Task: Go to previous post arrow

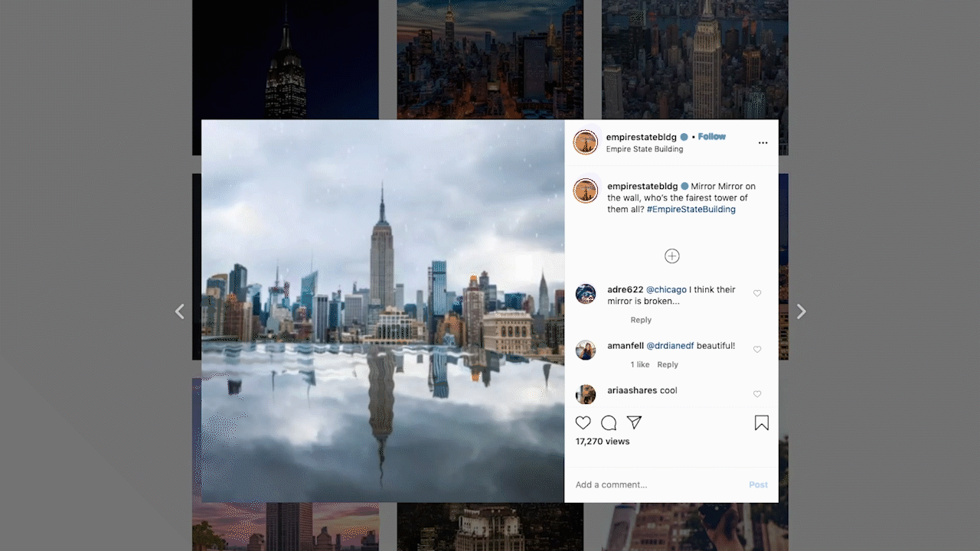Action: click(x=180, y=311)
